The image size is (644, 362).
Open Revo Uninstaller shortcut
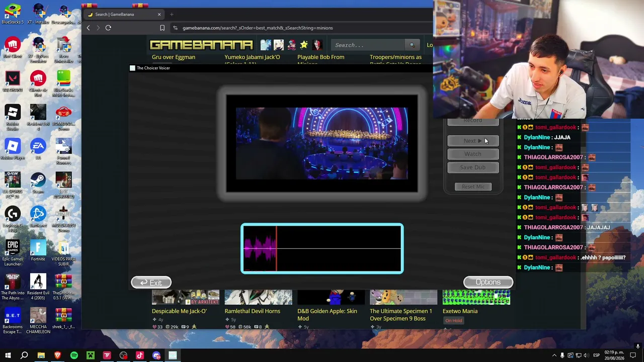tap(63, 50)
